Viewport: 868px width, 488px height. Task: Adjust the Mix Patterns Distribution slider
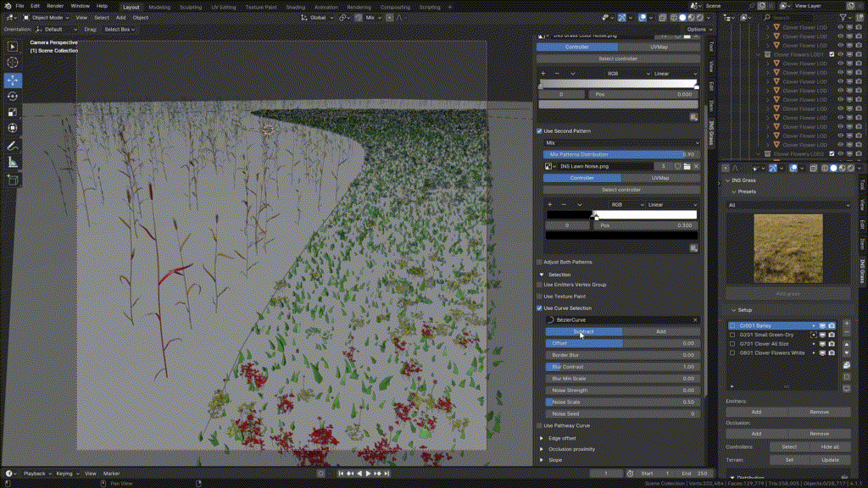(x=621, y=154)
